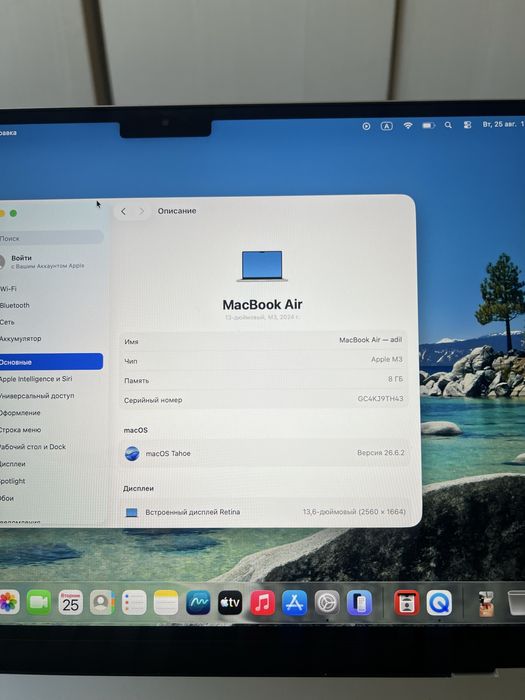Image resolution: width=525 pixels, height=700 pixels.
Task: Open Contacts in the Dock
Action: [102, 602]
